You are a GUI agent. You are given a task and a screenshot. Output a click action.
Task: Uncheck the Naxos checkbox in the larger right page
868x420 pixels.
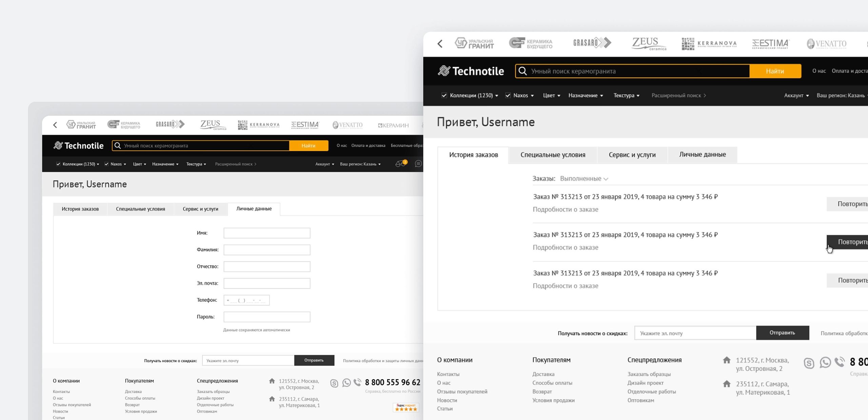coord(508,96)
